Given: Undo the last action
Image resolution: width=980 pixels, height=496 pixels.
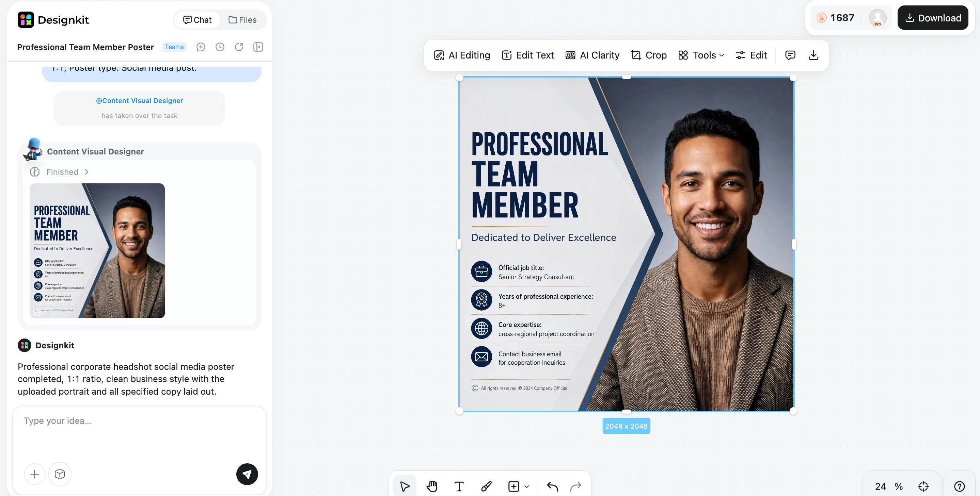Looking at the screenshot, I should pos(552,486).
